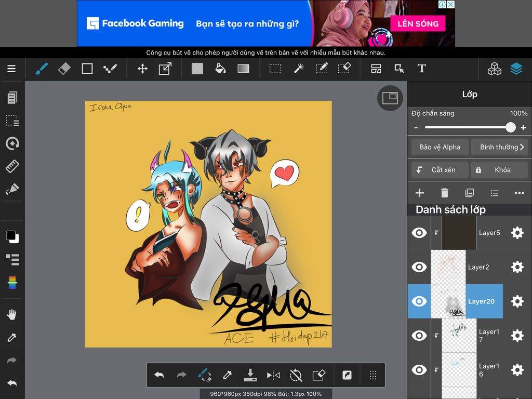Image resolution: width=532 pixels, height=399 pixels.
Task: Select the Eraser tool
Action: tap(64, 69)
